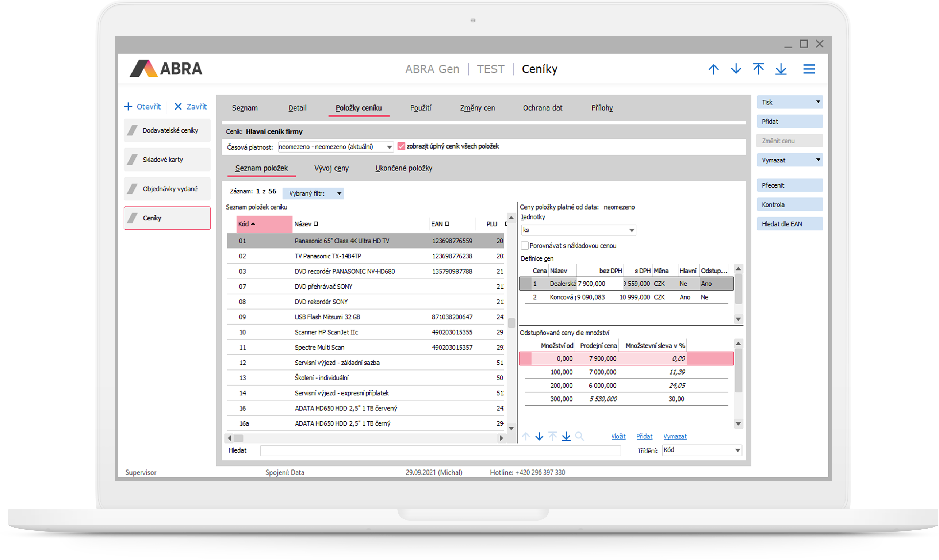This screenshot has height=560, width=939.
Task: Select Koncová price row in Definice cen
Action: (x=626, y=298)
